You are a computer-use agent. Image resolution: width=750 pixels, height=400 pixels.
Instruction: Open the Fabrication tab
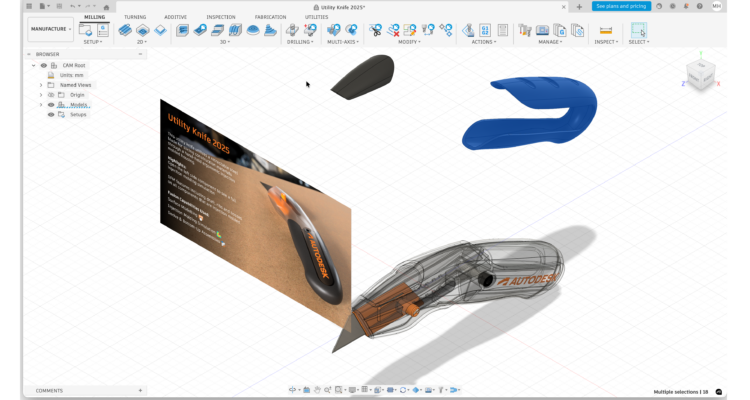click(270, 17)
